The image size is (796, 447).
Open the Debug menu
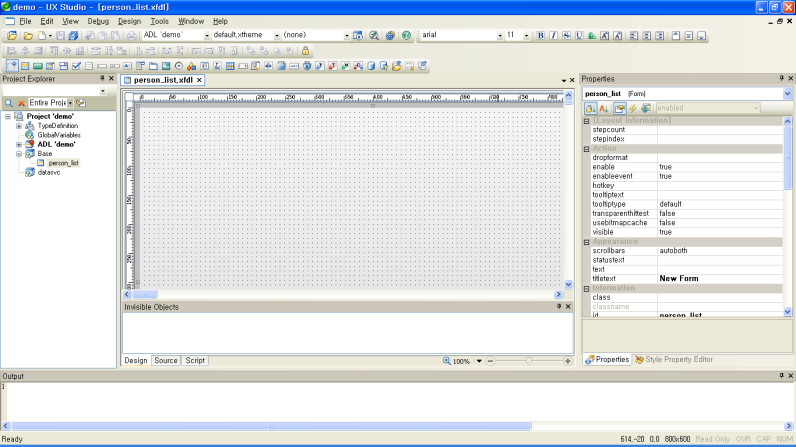[x=98, y=21]
